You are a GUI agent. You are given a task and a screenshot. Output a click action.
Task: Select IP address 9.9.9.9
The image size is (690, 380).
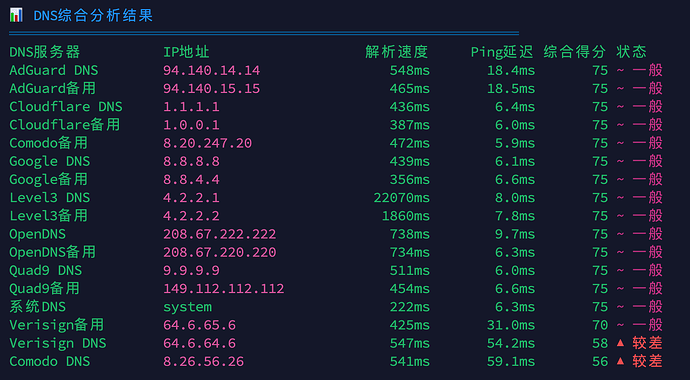tap(191, 270)
